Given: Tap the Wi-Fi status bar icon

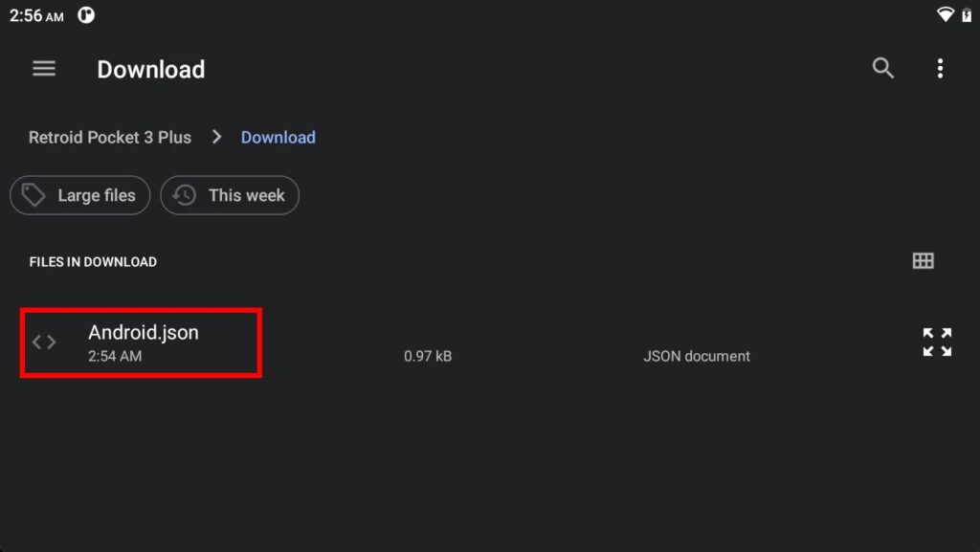Looking at the screenshot, I should (x=945, y=15).
